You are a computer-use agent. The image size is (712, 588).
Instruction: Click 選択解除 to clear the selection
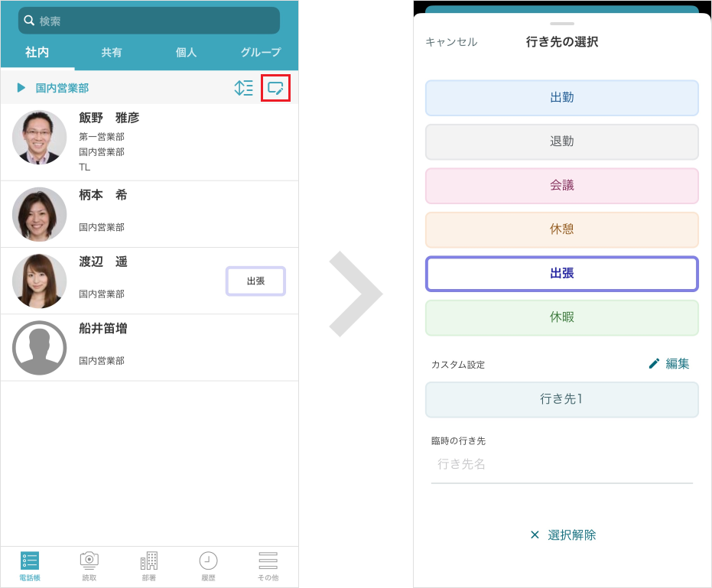(563, 535)
